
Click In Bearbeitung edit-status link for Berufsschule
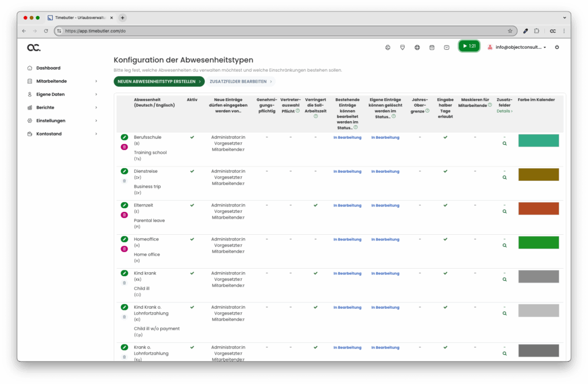click(347, 137)
